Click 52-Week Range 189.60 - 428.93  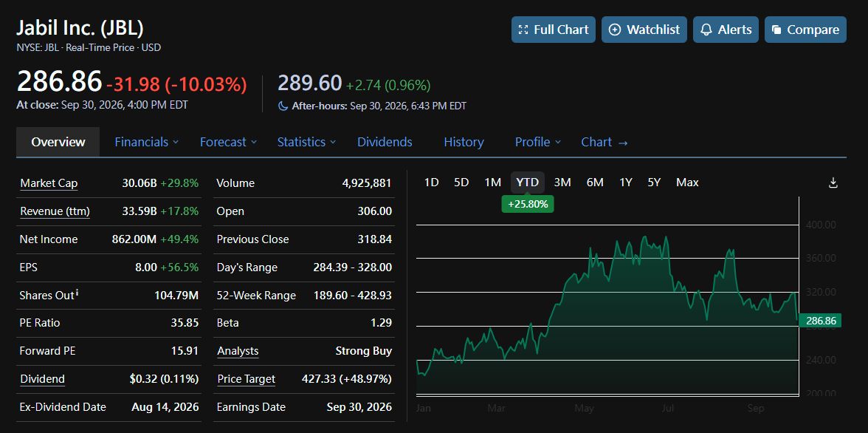(x=353, y=296)
